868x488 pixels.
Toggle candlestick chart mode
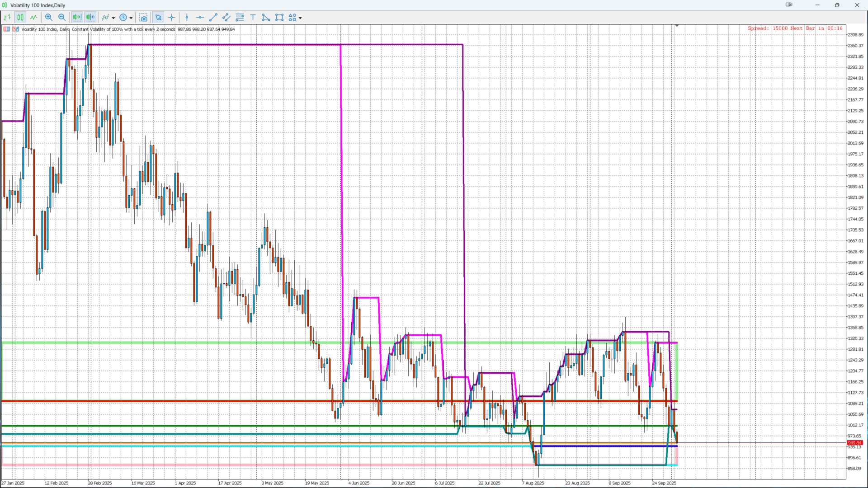(20, 18)
